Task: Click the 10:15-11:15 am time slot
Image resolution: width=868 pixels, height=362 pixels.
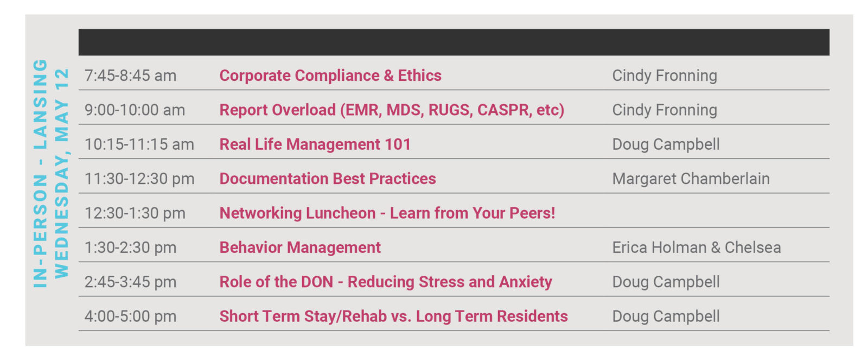Action: [139, 144]
